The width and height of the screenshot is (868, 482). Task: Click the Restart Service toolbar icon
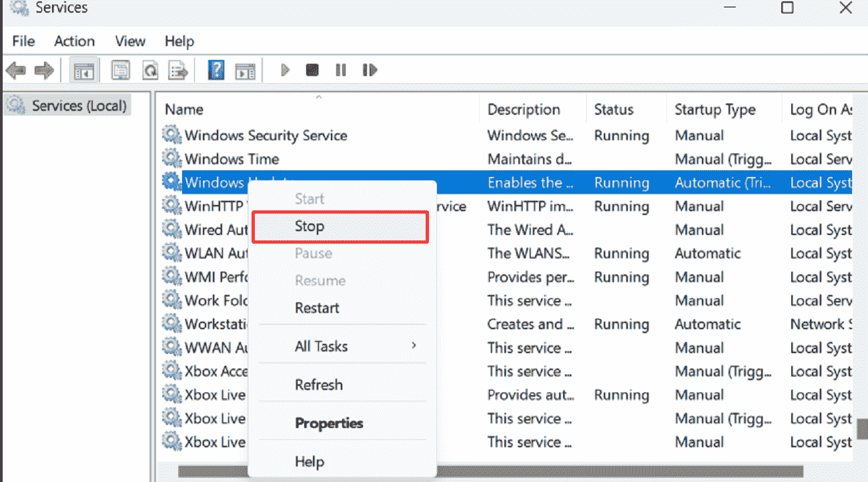tap(370, 70)
